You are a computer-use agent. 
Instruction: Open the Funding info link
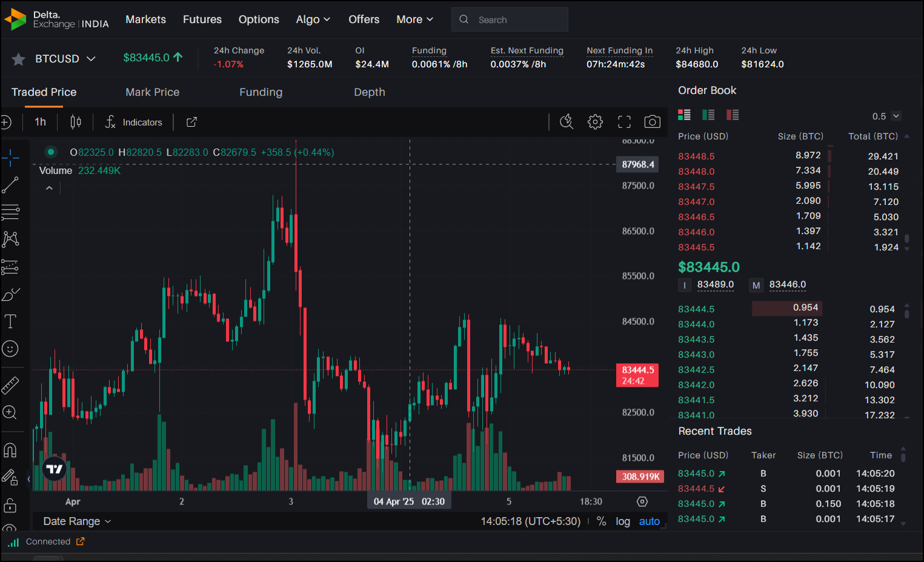(429, 50)
